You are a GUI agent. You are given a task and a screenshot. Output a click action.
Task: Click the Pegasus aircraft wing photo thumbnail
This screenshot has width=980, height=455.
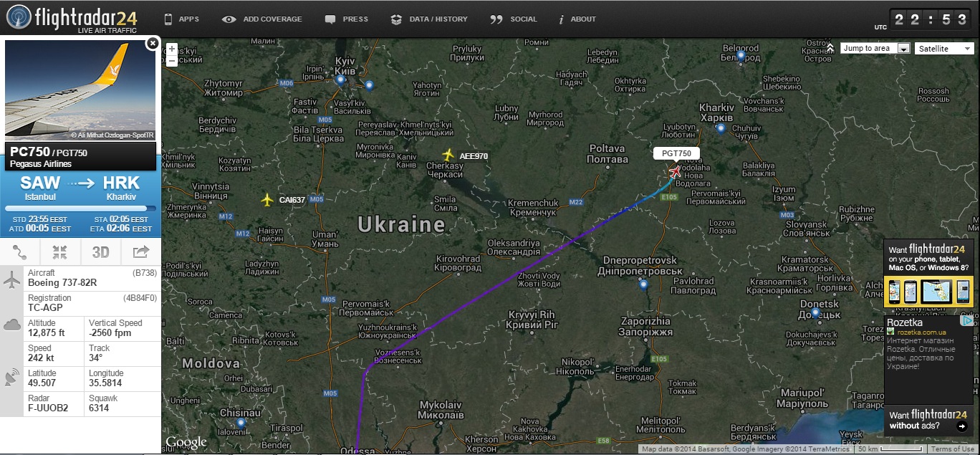tap(80, 90)
